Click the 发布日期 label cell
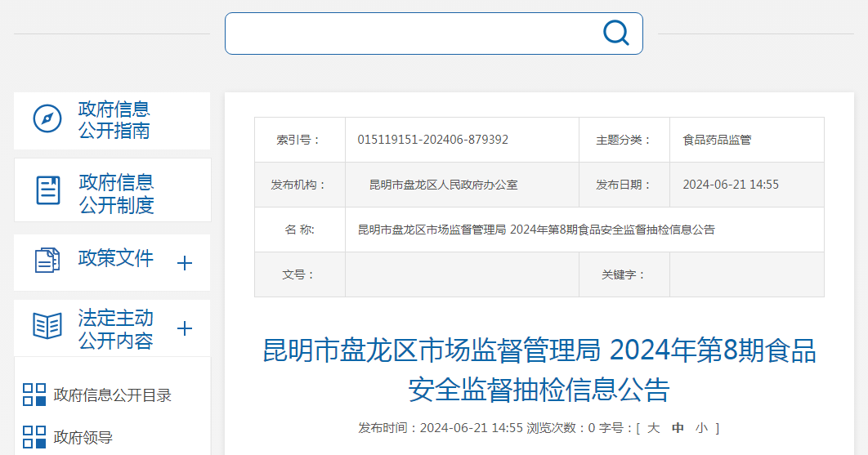This screenshot has width=868, height=455. (x=624, y=185)
